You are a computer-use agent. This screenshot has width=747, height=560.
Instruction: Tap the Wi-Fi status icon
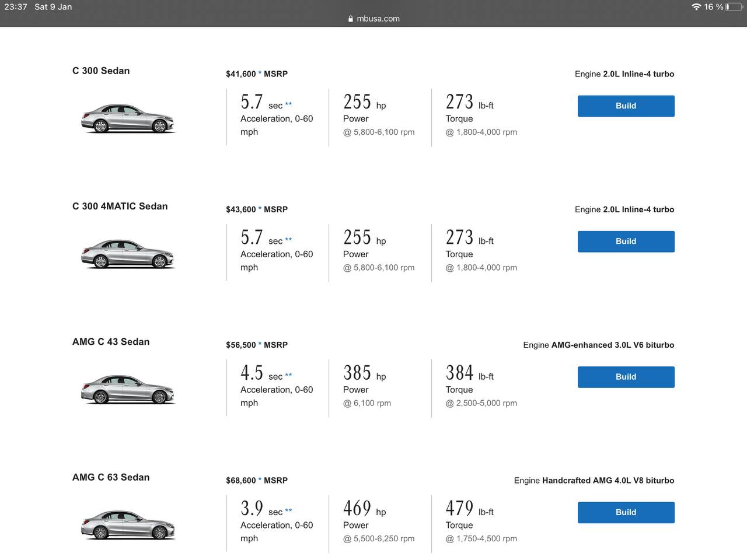696,7
